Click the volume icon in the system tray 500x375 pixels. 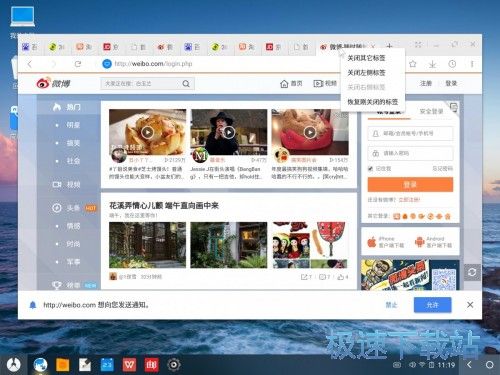click(x=412, y=365)
